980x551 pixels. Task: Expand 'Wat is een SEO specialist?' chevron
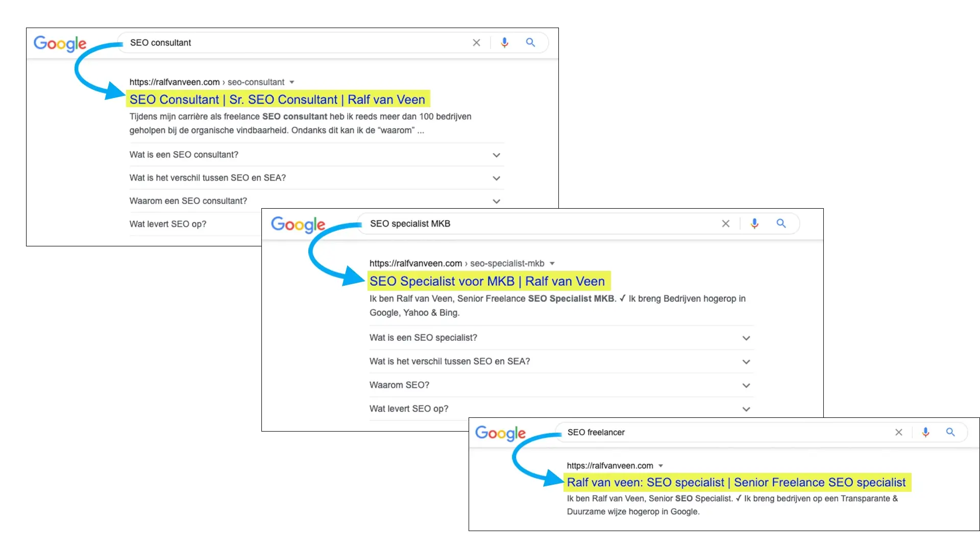[x=746, y=338]
